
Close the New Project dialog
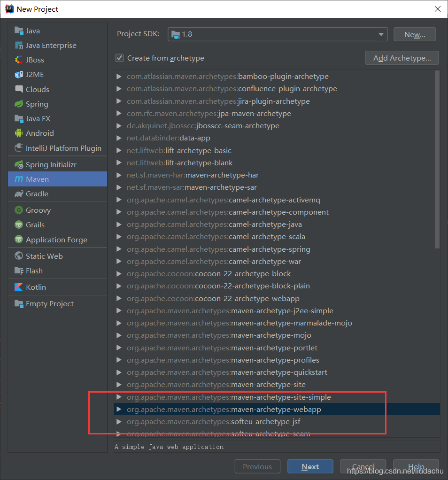438,9
